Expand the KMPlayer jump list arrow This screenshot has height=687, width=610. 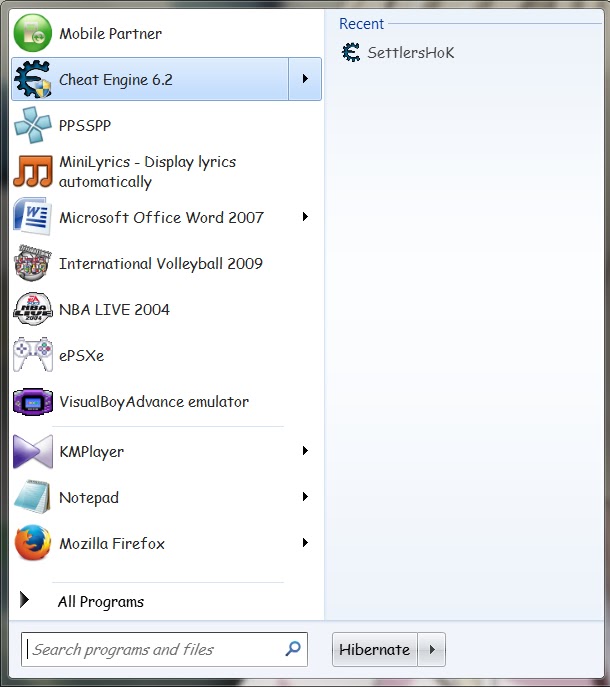pyautogui.click(x=305, y=450)
